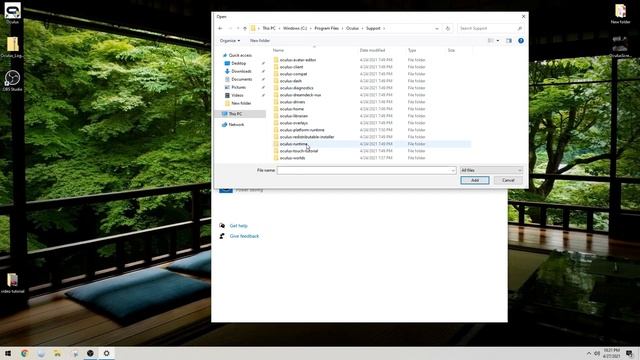Create a New folder from toolbar
This screenshot has height=360, width=640.
260,40
